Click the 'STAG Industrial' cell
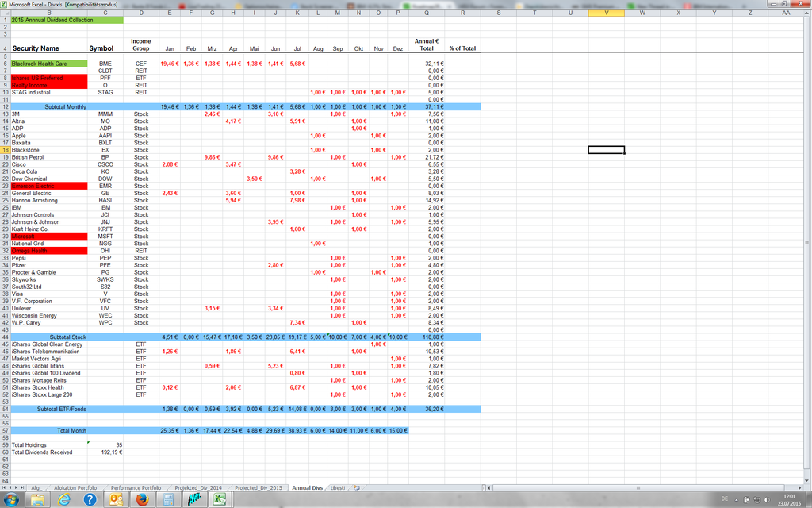Image resolution: width=812 pixels, height=508 pixels. pyautogui.click(x=49, y=92)
